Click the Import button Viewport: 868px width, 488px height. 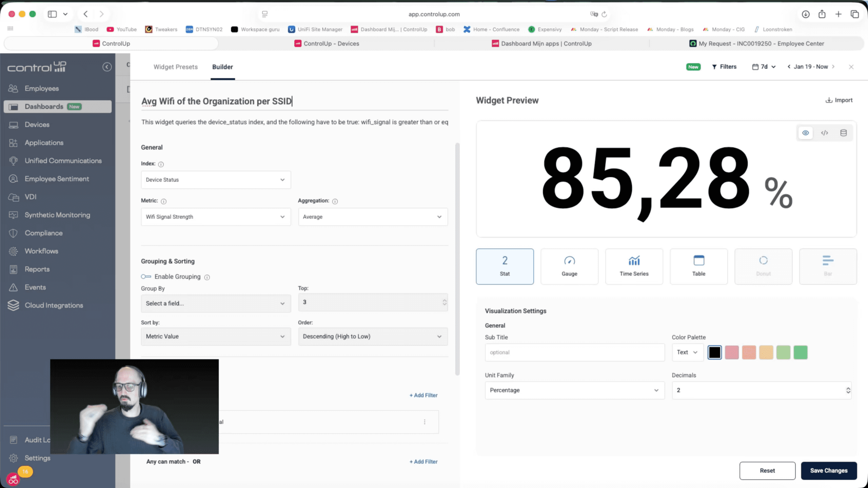[839, 100]
